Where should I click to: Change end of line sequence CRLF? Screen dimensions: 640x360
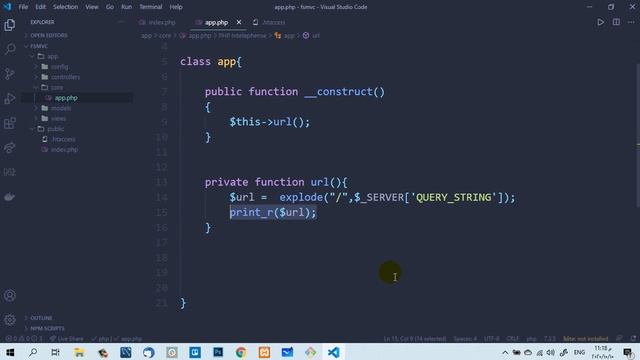tap(512, 339)
